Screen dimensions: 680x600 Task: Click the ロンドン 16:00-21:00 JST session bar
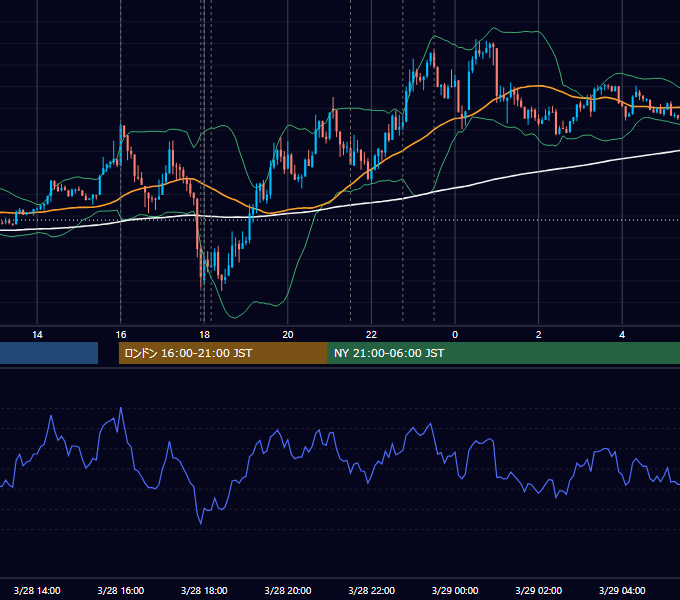223,353
